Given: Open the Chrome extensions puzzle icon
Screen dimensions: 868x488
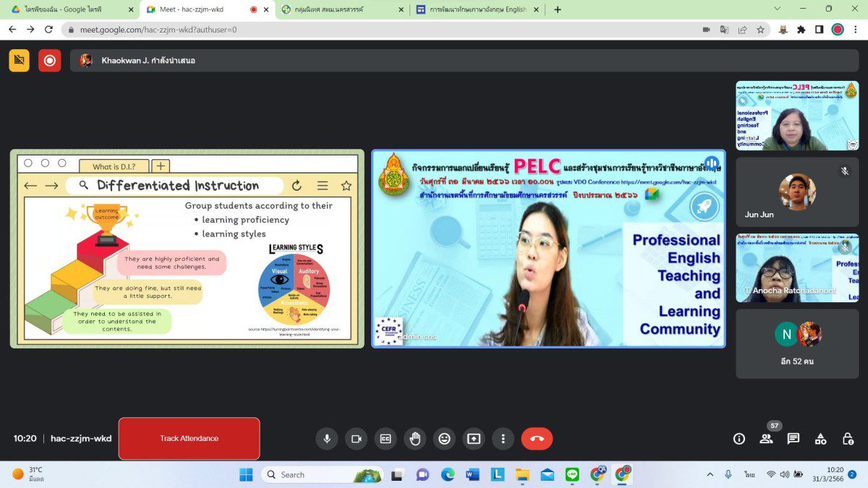Looking at the screenshot, I should [801, 30].
